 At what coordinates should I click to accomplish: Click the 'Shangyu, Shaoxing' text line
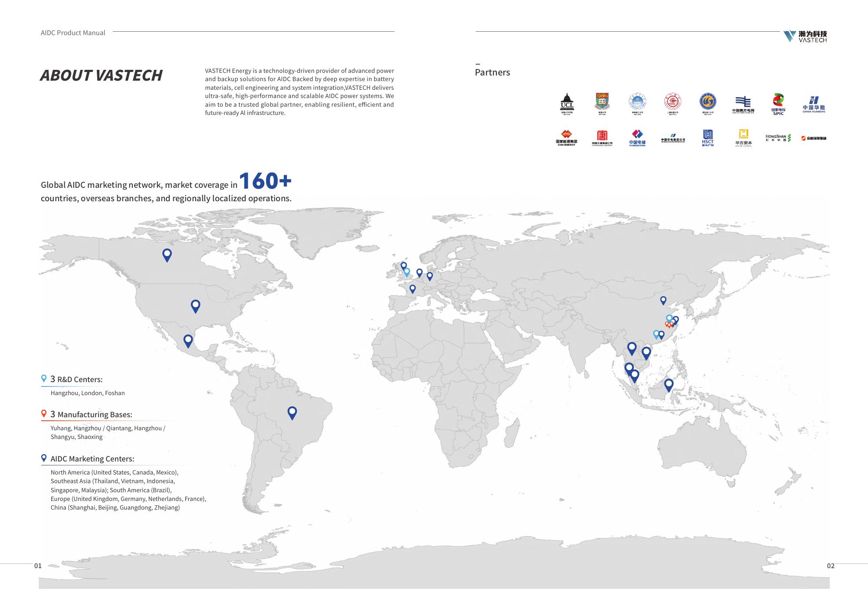(76, 437)
